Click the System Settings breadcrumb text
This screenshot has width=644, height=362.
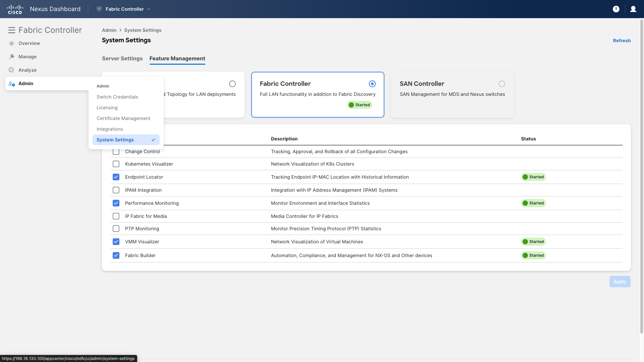[143, 30]
